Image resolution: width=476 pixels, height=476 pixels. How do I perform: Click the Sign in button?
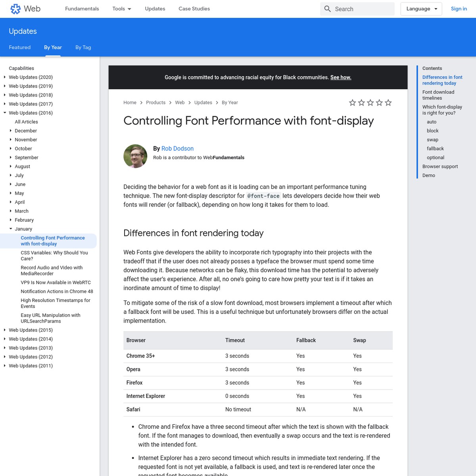tap(459, 8)
